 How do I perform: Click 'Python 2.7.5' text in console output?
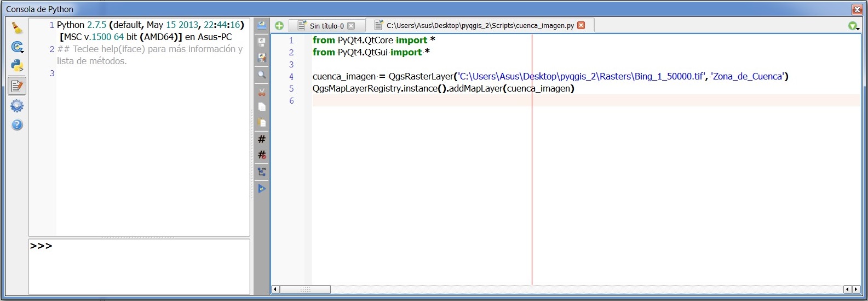point(82,25)
